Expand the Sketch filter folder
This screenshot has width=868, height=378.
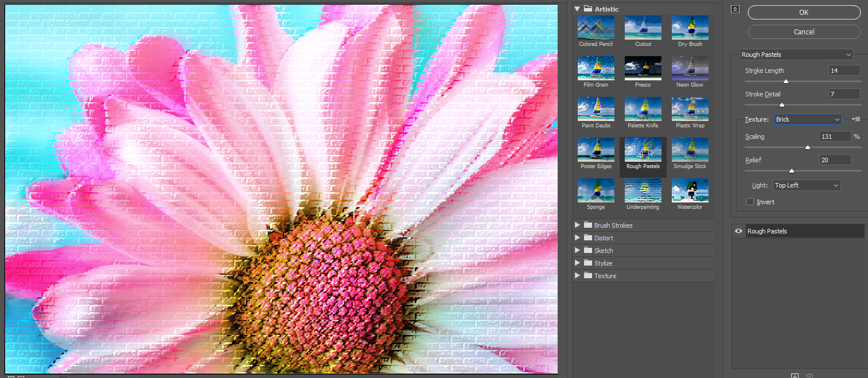click(x=577, y=251)
